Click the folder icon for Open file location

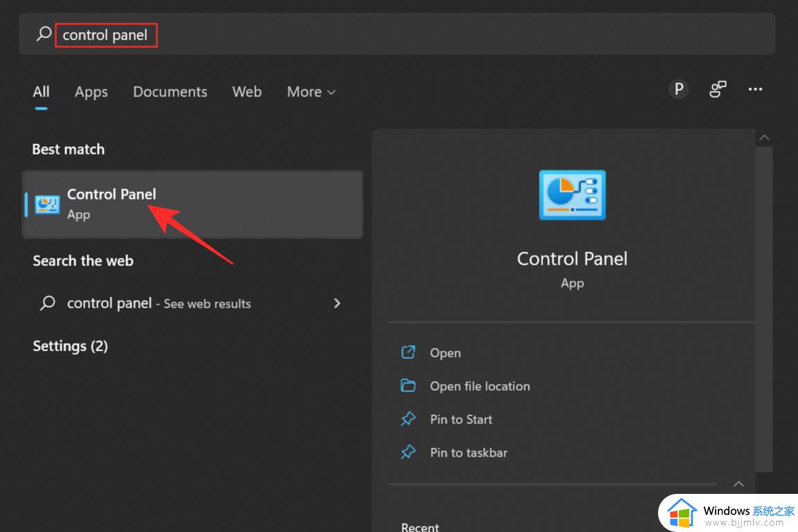coord(408,385)
